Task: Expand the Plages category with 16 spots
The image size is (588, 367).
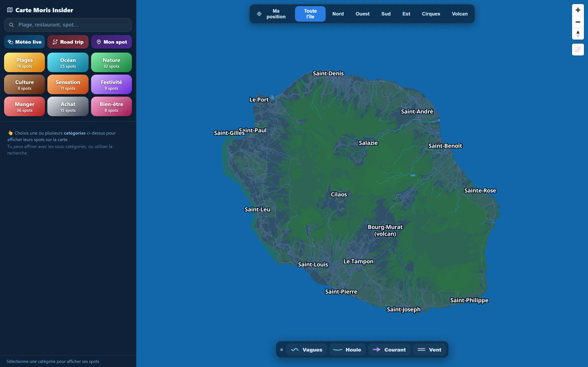Action: [24, 62]
